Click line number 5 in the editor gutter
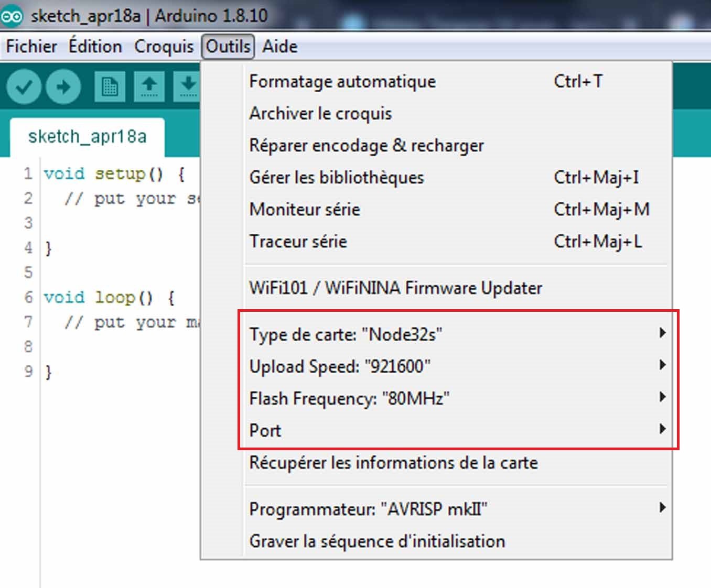Image resolution: width=711 pixels, height=588 pixels. (28, 273)
